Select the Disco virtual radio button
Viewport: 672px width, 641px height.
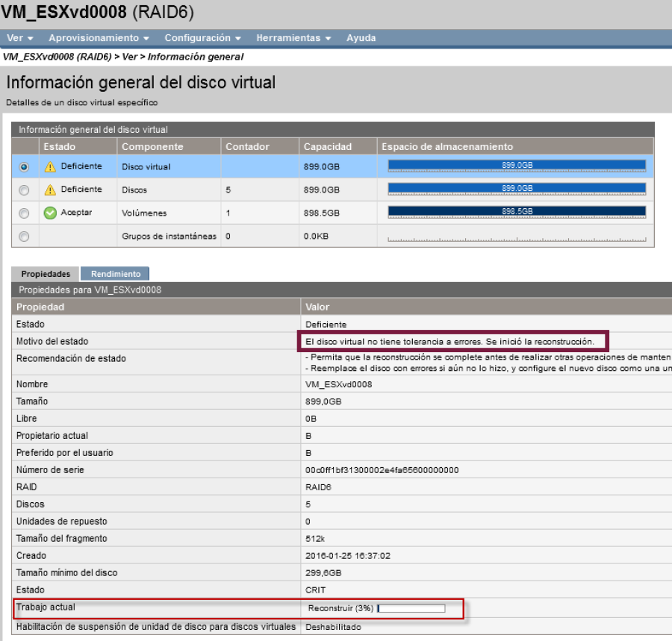[24, 167]
